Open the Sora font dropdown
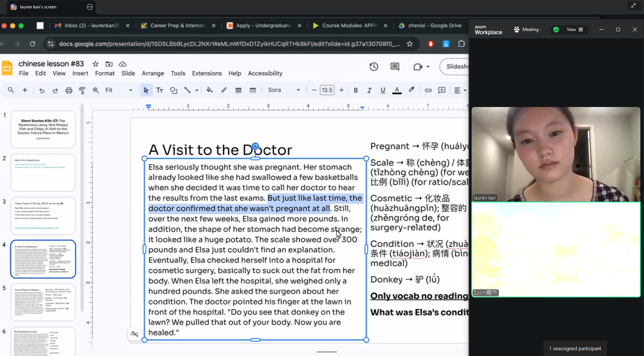The image size is (644, 356). click(284, 90)
